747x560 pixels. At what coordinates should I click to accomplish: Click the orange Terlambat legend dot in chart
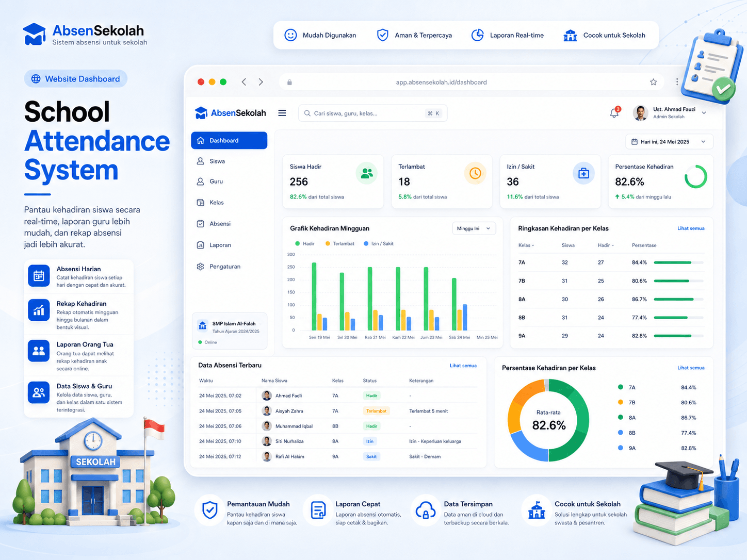(328, 243)
